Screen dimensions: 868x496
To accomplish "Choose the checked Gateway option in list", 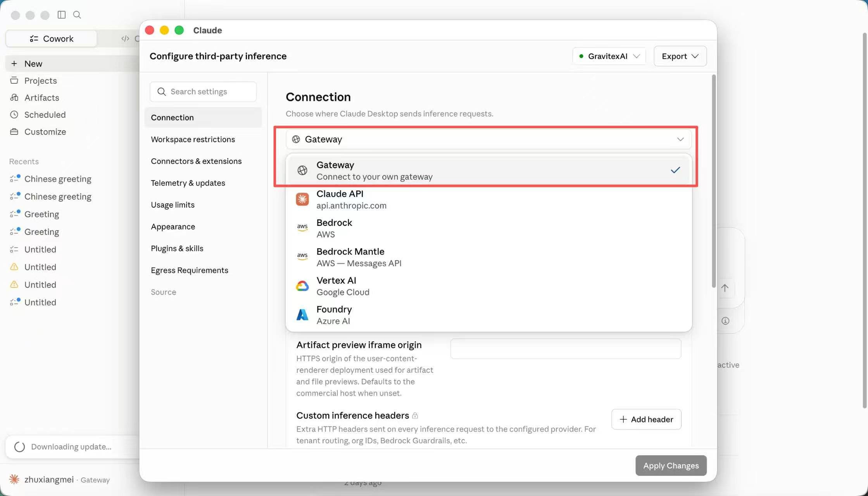I will [488, 170].
